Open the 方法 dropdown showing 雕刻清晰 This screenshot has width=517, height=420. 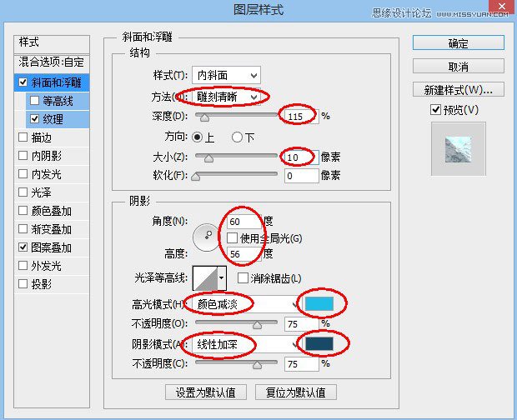pyautogui.click(x=226, y=97)
